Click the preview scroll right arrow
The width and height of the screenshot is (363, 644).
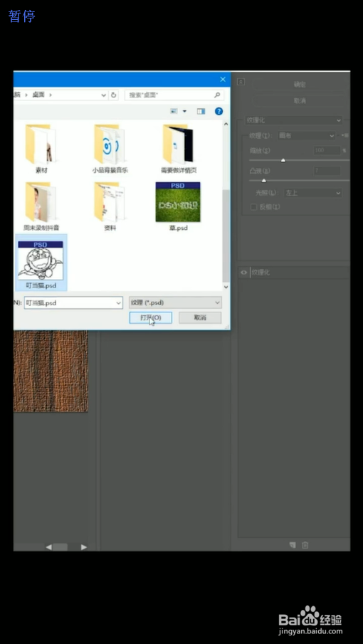tap(84, 547)
